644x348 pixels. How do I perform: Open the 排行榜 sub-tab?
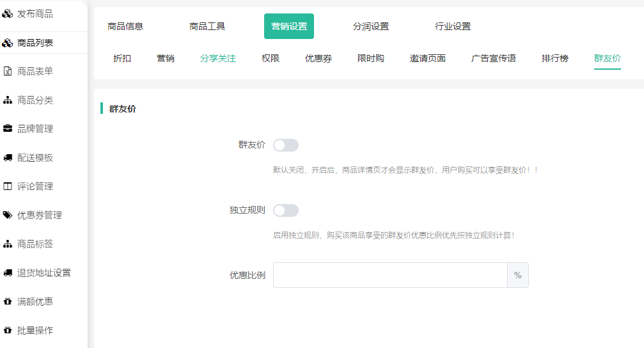pos(555,58)
